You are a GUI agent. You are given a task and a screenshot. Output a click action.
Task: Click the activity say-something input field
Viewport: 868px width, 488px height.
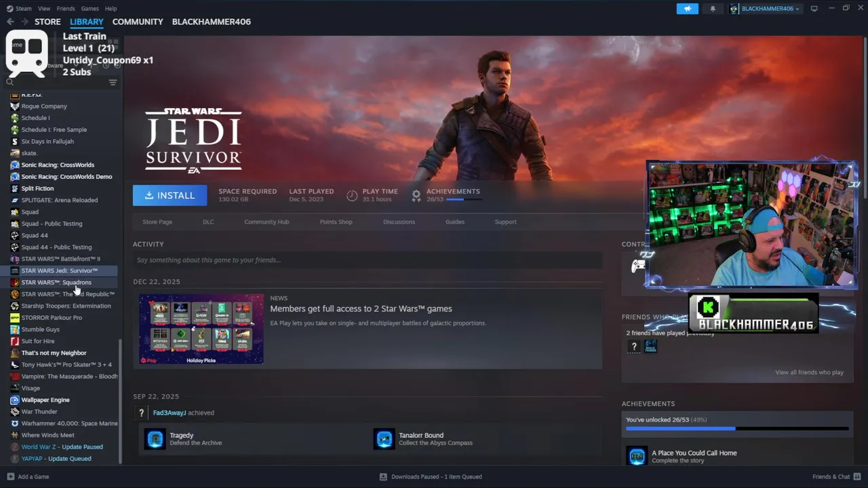[368, 260]
